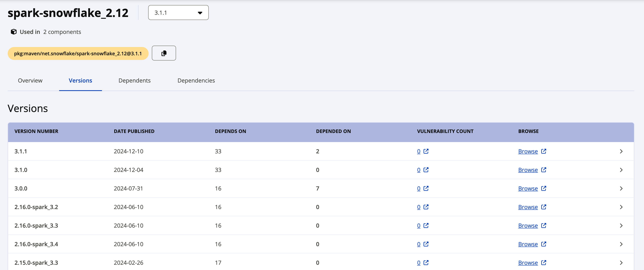Click external link icon next to Browse for 2.15.0-spark_3.3
Viewport: 644px width, 270px height.
tap(543, 263)
